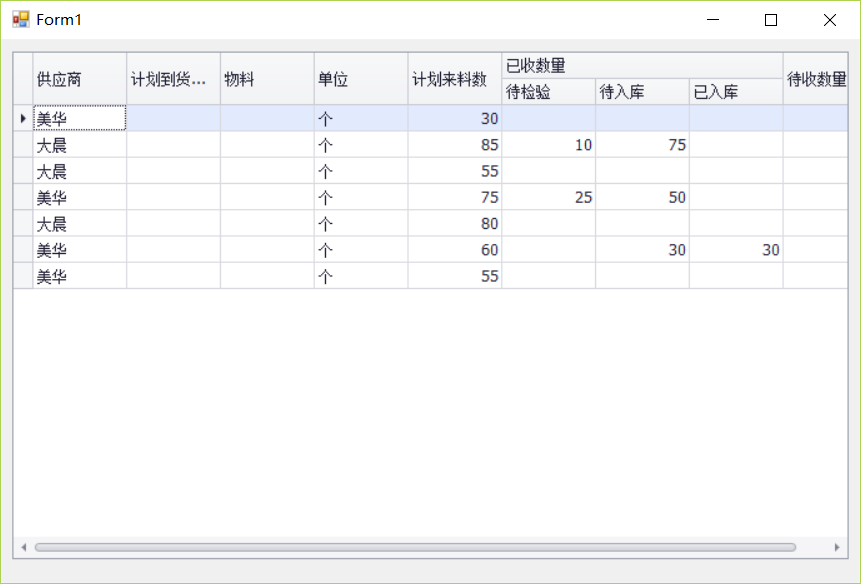Close the Form1 window

(x=830, y=20)
